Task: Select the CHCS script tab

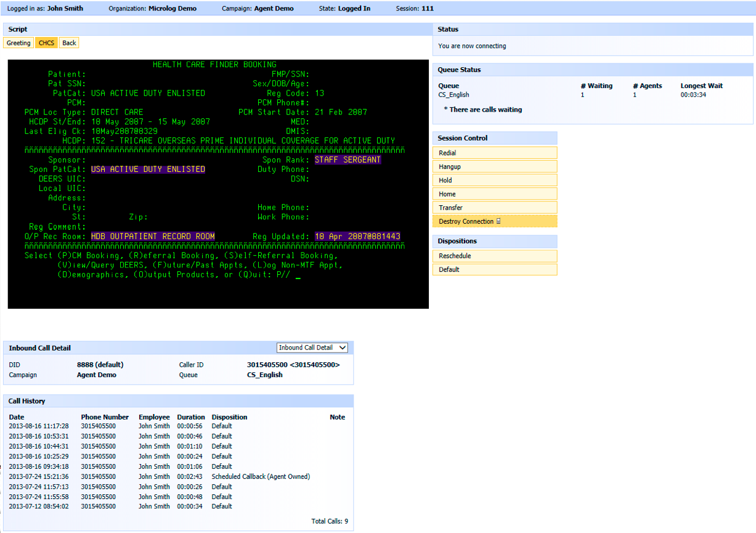Action: coord(47,43)
